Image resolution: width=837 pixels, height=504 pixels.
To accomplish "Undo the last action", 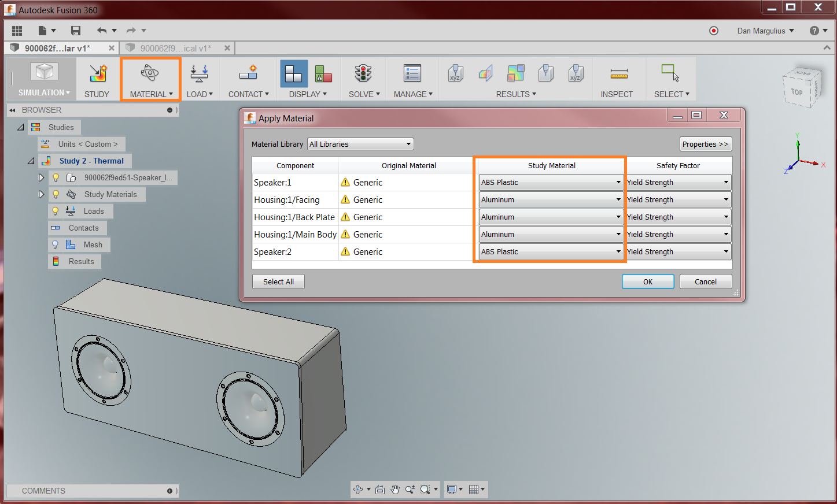I will [x=102, y=31].
